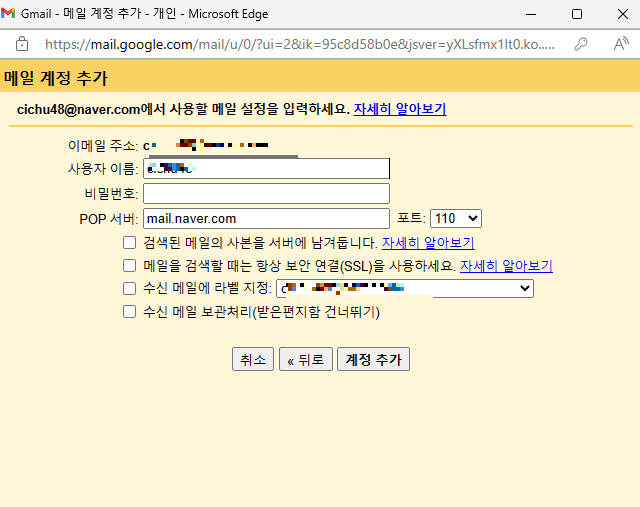The height and width of the screenshot is (507, 640).
Task: Enable leaving a copy of mail on server
Action: point(129,242)
